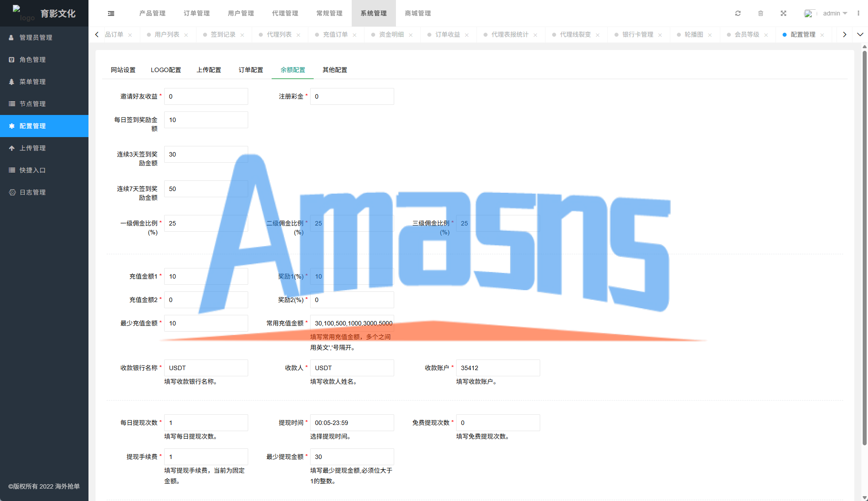This screenshot has width=868, height=501.
Task: Close the 轮播图 tab
Action: 710,35
